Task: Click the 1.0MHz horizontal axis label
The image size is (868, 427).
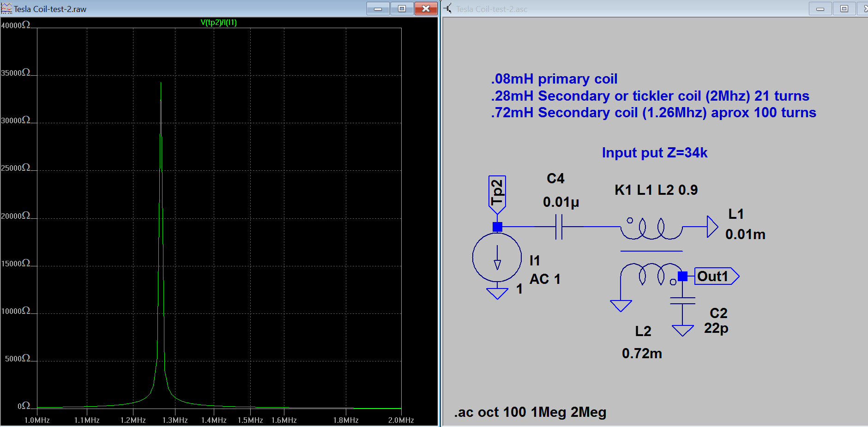Action: tap(37, 420)
